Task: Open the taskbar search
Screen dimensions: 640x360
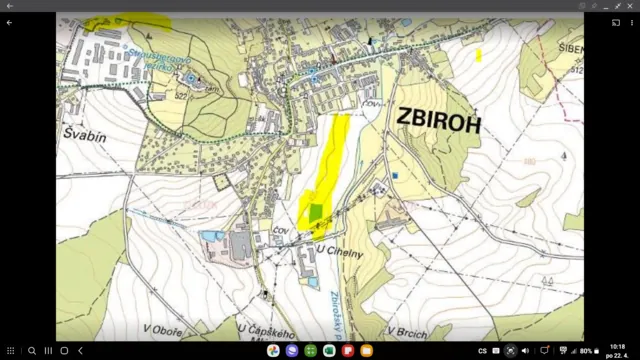Action: pos(32,351)
